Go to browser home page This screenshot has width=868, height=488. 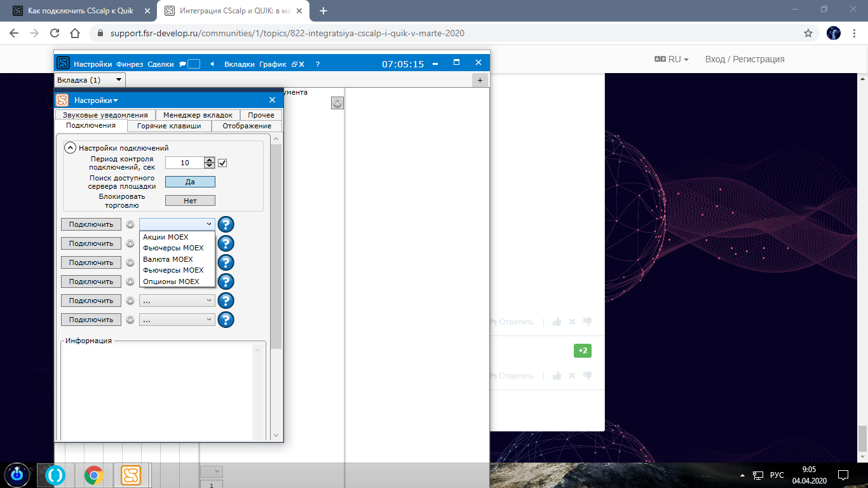coord(75,33)
